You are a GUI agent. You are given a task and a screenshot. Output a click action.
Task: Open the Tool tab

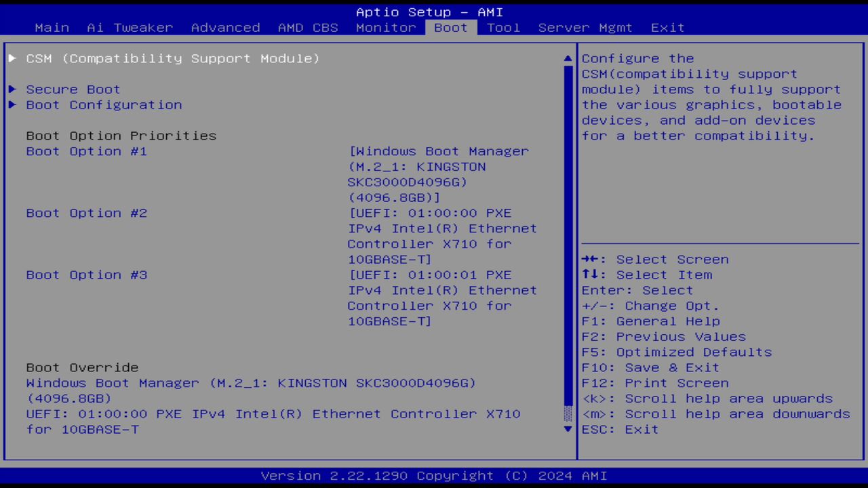tap(503, 28)
